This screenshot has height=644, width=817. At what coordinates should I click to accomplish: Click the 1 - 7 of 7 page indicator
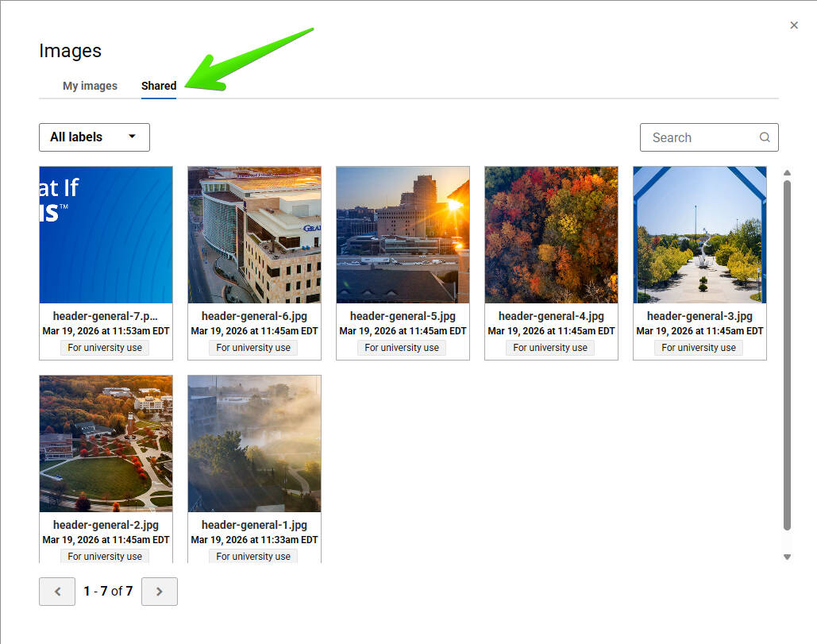pyautogui.click(x=107, y=591)
